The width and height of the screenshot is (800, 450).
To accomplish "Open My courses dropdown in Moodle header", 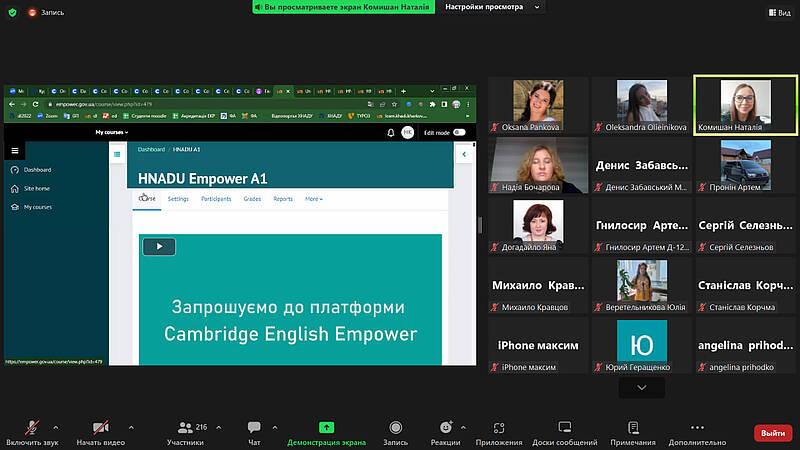I will click(x=112, y=132).
